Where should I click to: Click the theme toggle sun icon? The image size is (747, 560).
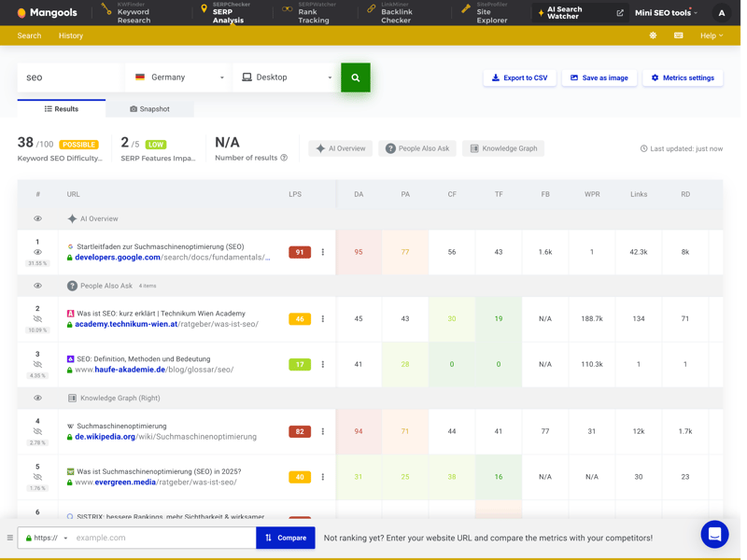coord(653,35)
